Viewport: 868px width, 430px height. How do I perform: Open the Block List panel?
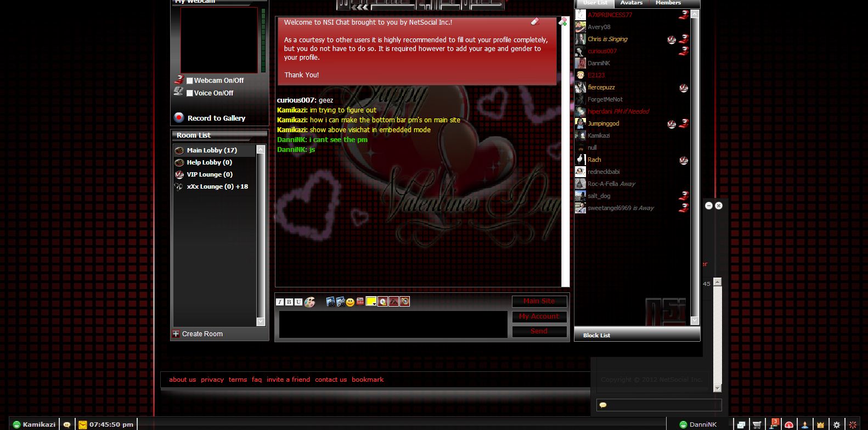click(x=637, y=335)
